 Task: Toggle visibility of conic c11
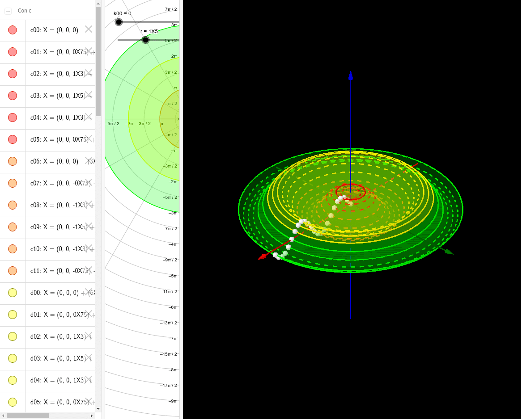[13, 271]
